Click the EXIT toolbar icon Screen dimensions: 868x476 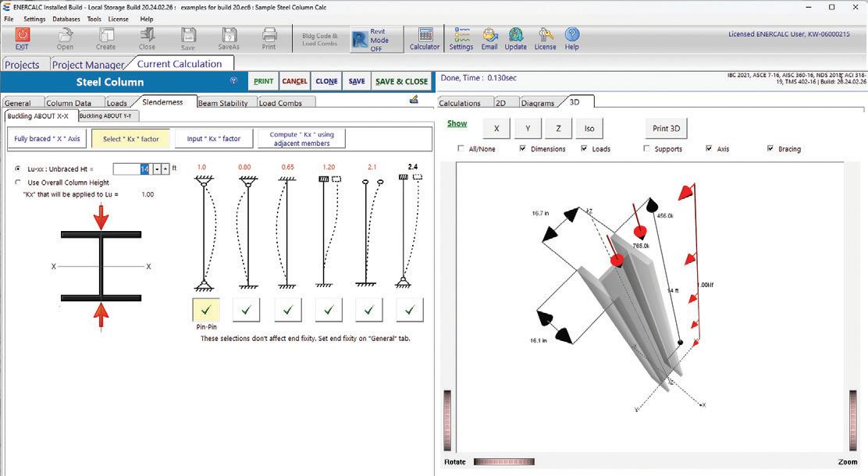pos(22,39)
